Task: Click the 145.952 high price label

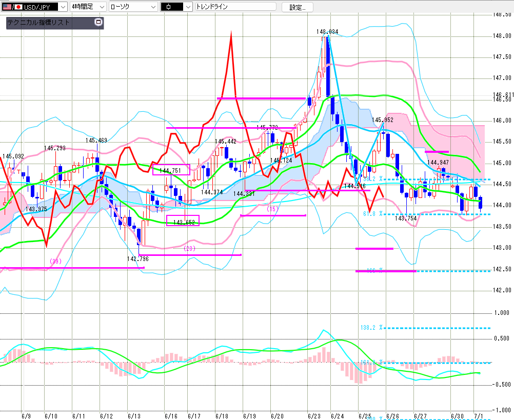Action: [383, 120]
